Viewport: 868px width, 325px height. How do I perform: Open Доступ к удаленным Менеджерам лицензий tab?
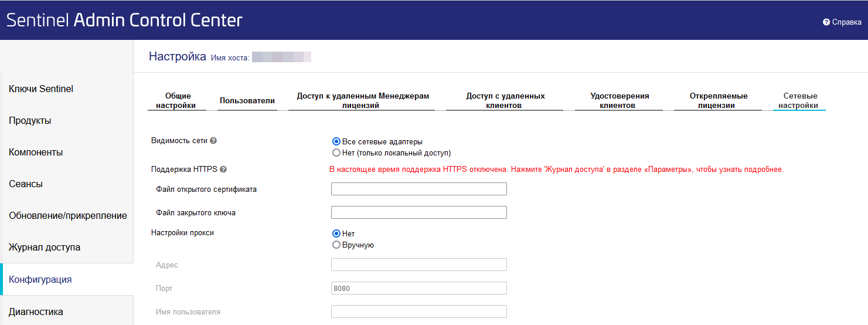point(363,100)
